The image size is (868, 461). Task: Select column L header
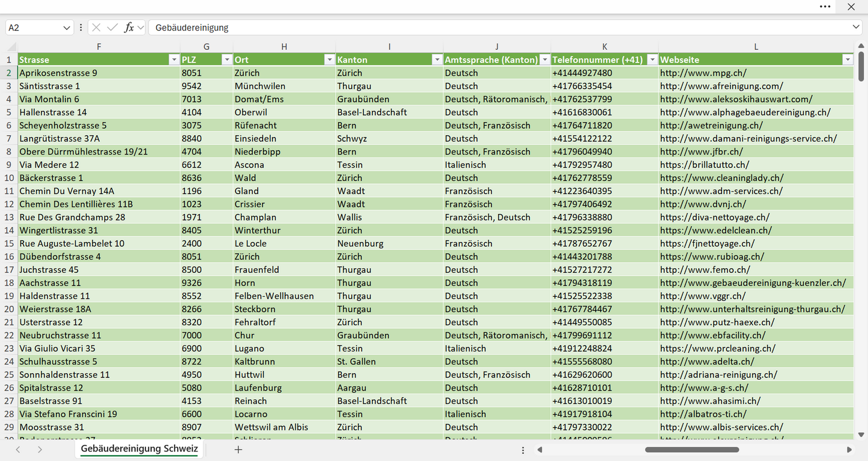(x=756, y=47)
